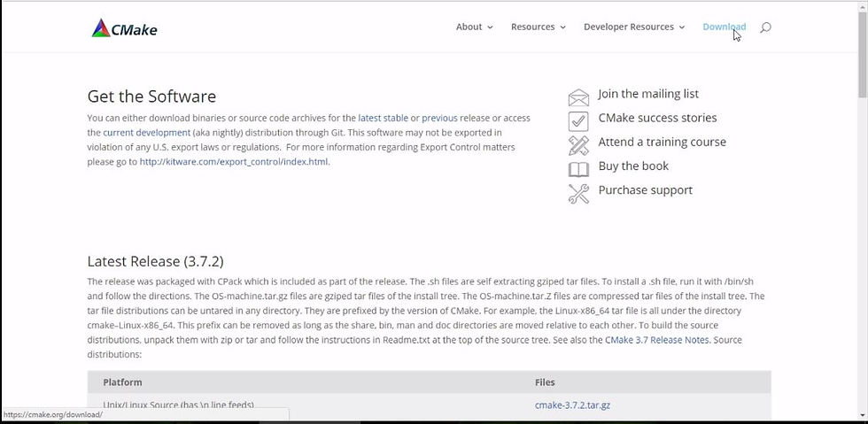The width and height of the screenshot is (868, 424).
Task: Click Buy the book
Action: point(633,166)
